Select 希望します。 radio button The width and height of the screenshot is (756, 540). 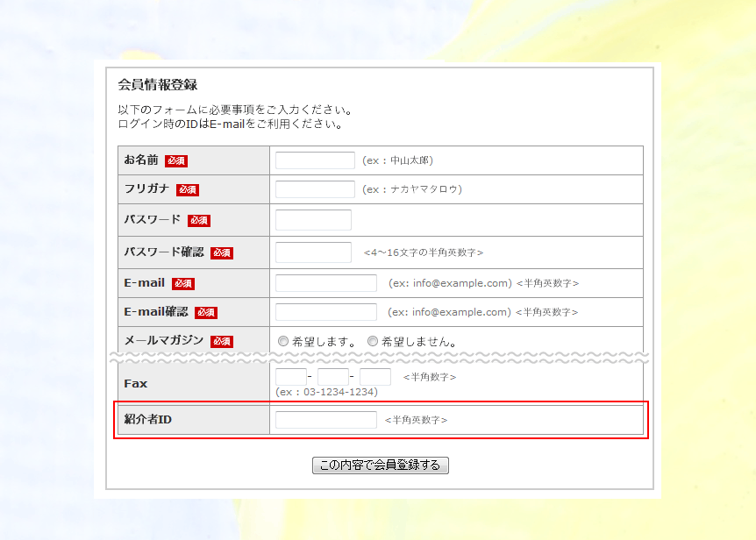click(283, 342)
